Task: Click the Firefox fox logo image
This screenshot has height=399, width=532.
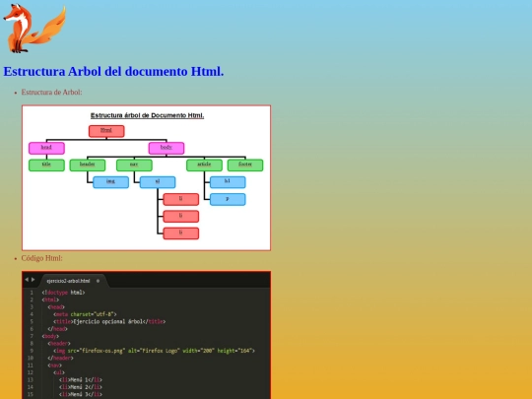Action: pos(34,29)
